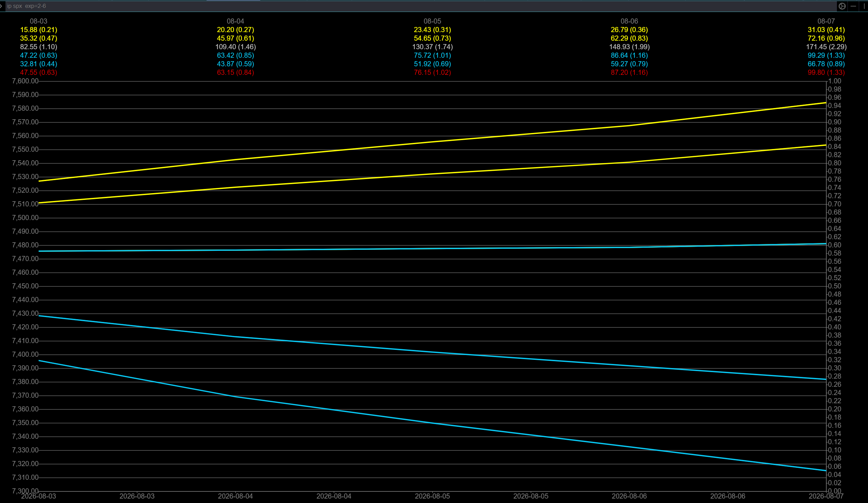Image resolution: width=868 pixels, height=503 pixels.
Task: Click the blue value 59.27 (0.79)
Action: tap(630, 64)
